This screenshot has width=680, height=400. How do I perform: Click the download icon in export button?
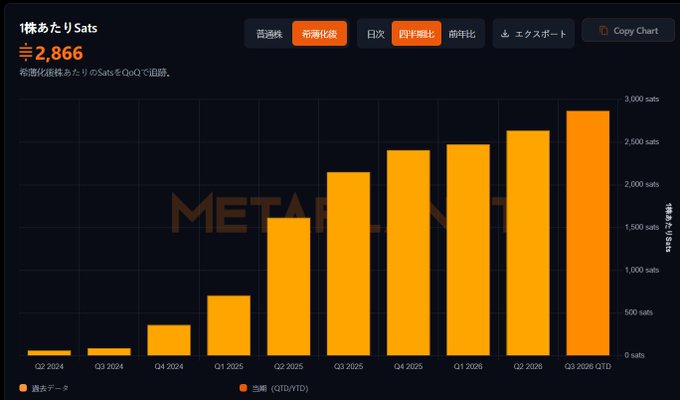click(505, 33)
